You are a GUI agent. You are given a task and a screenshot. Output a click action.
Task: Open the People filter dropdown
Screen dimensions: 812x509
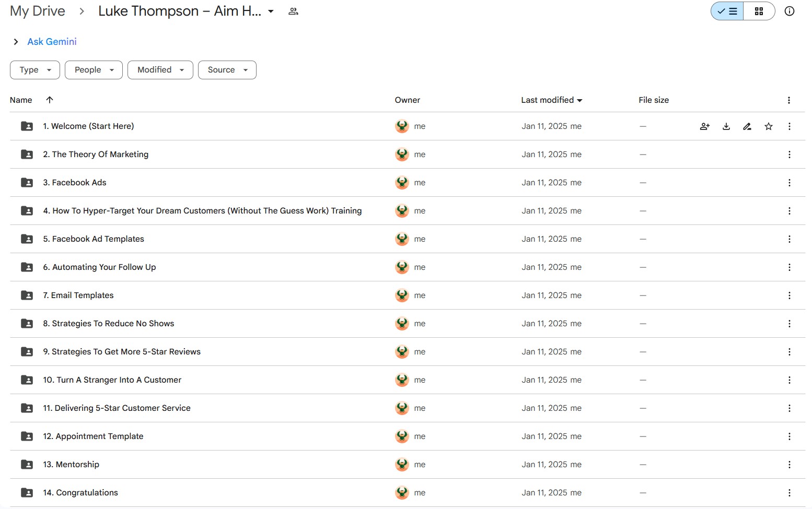point(94,70)
